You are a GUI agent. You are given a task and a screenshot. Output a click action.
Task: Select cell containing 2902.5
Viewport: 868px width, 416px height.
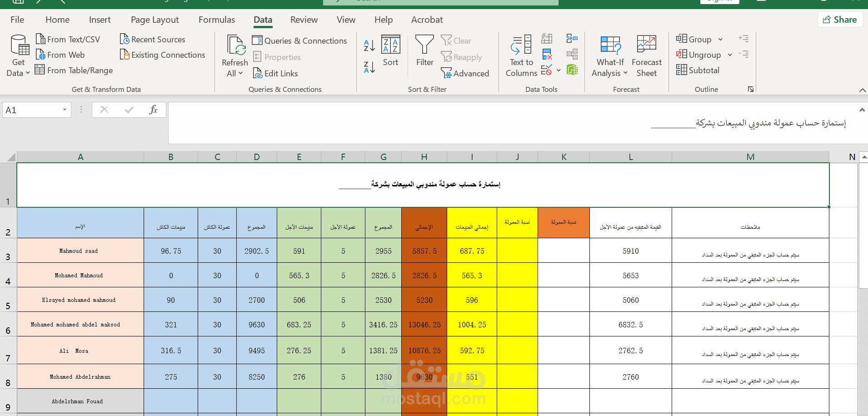click(x=257, y=251)
